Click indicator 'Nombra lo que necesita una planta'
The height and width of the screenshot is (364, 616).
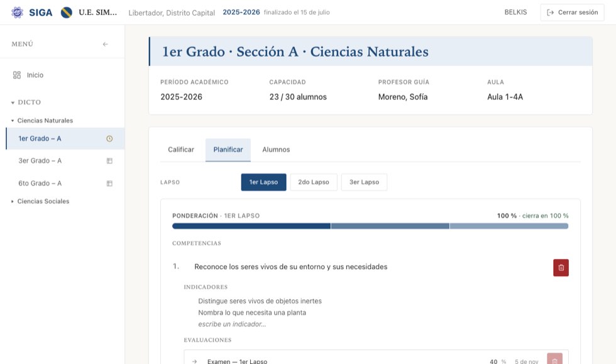(252, 313)
